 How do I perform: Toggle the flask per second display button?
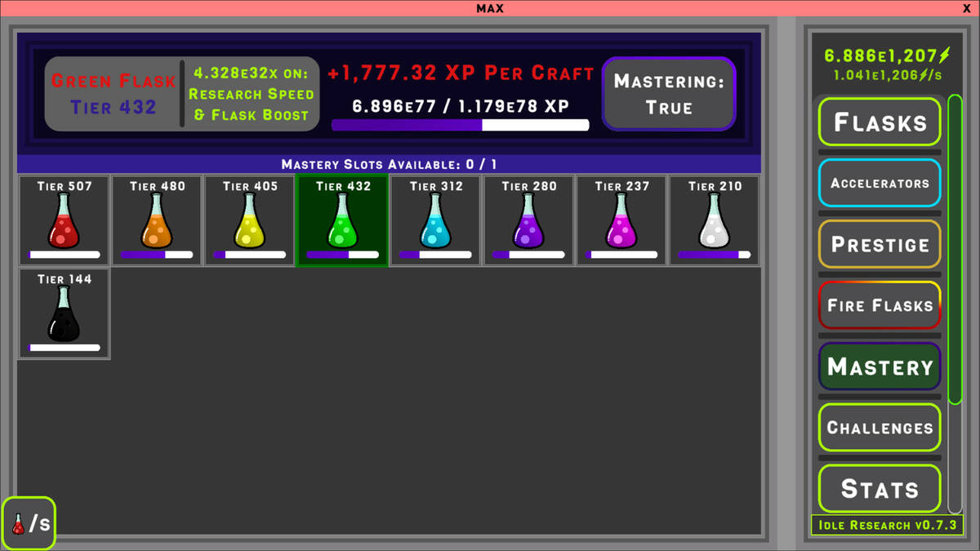point(29,523)
